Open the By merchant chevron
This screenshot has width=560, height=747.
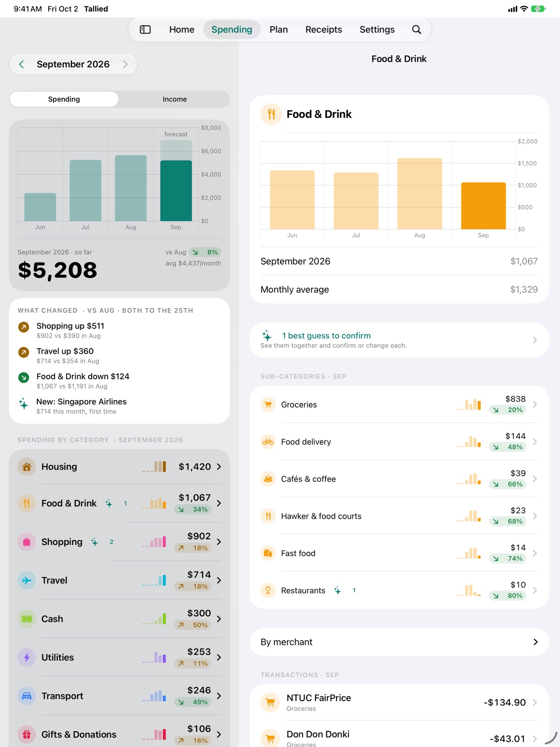[x=535, y=642]
